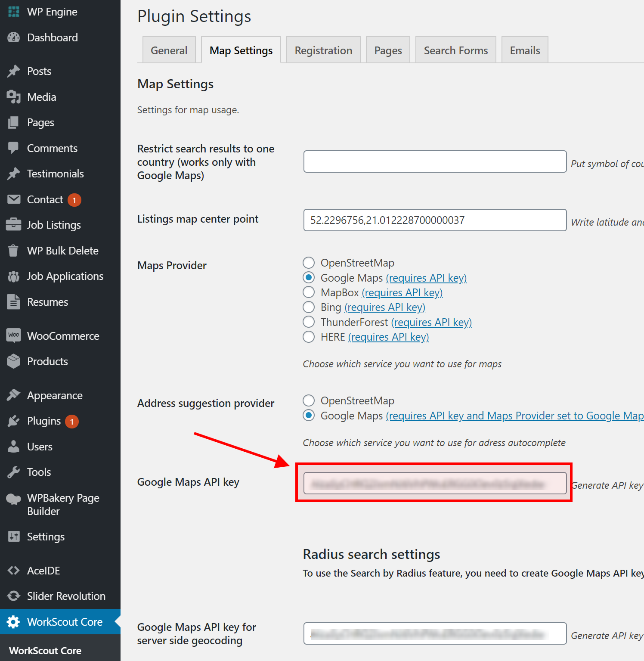The width and height of the screenshot is (644, 661).
Task: Click the Tools wrench icon
Action: pos(14,472)
